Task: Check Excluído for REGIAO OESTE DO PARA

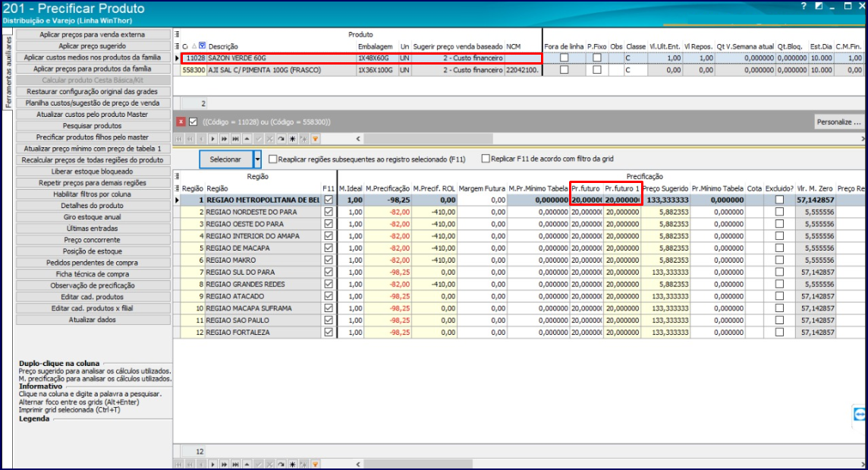Action: (x=779, y=224)
